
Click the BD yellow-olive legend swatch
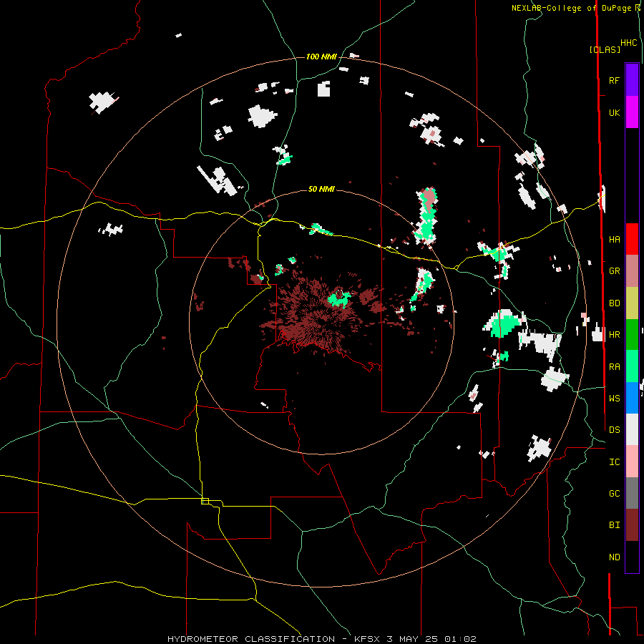[x=632, y=303]
